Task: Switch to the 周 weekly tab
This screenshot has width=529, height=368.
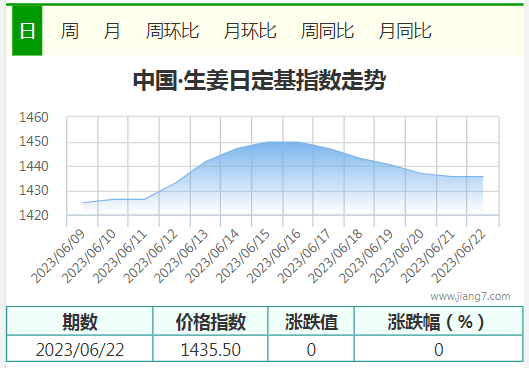Action: tap(70, 31)
